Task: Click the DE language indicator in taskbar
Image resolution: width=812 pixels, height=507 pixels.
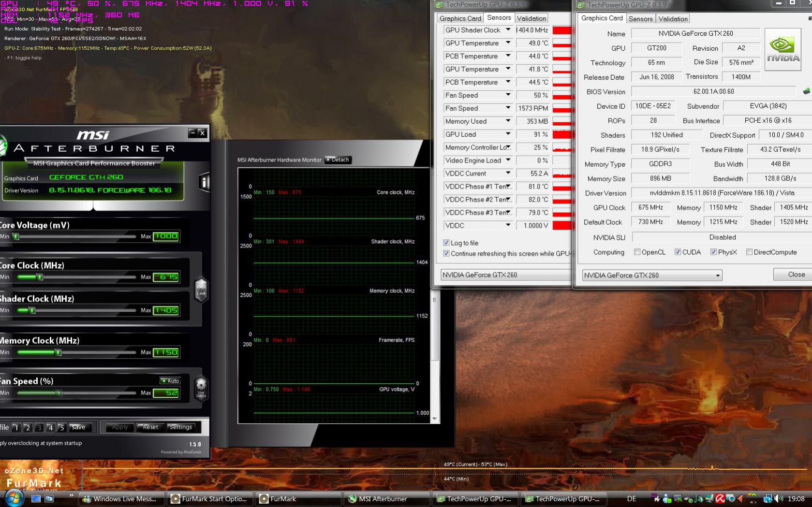Action: [632, 499]
